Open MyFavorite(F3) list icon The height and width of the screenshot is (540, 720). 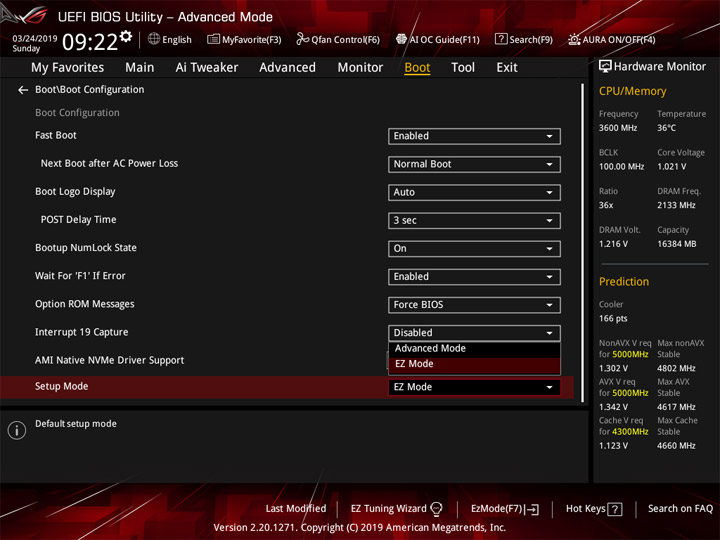coord(213,39)
